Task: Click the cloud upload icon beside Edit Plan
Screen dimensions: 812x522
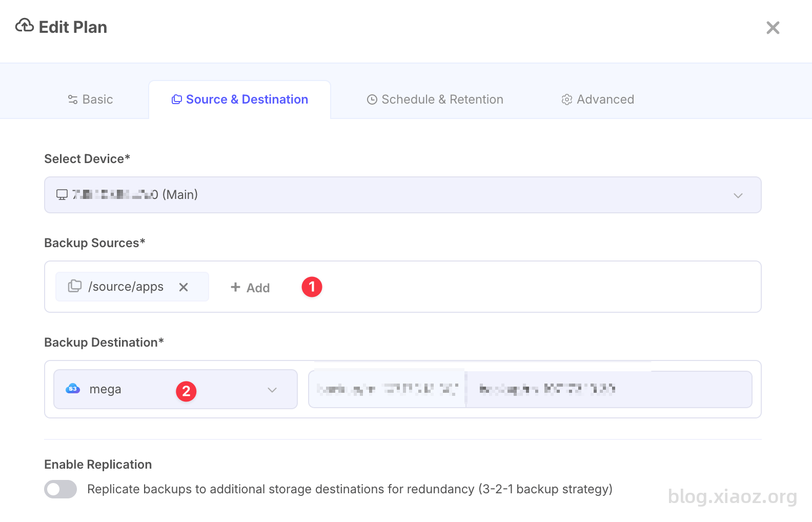Action: pyautogui.click(x=25, y=26)
